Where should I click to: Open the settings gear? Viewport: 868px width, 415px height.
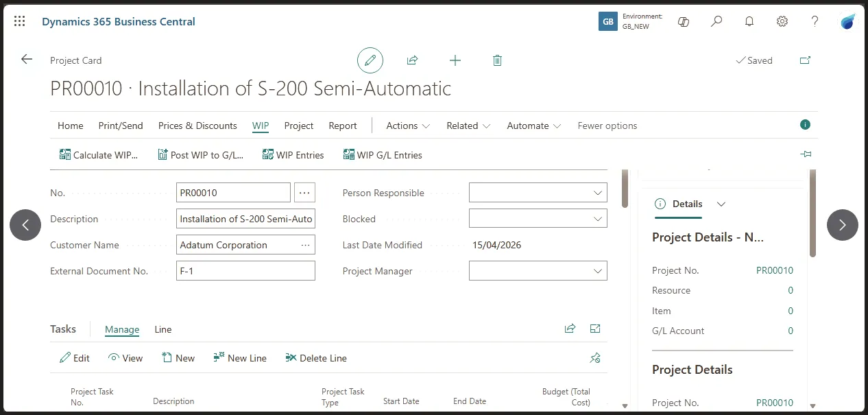(782, 21)
